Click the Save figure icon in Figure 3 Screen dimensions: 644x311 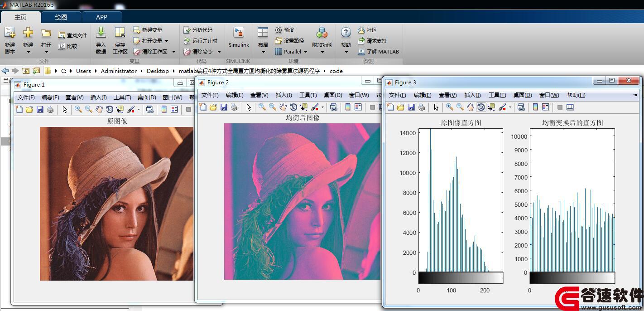click(411, 107)
